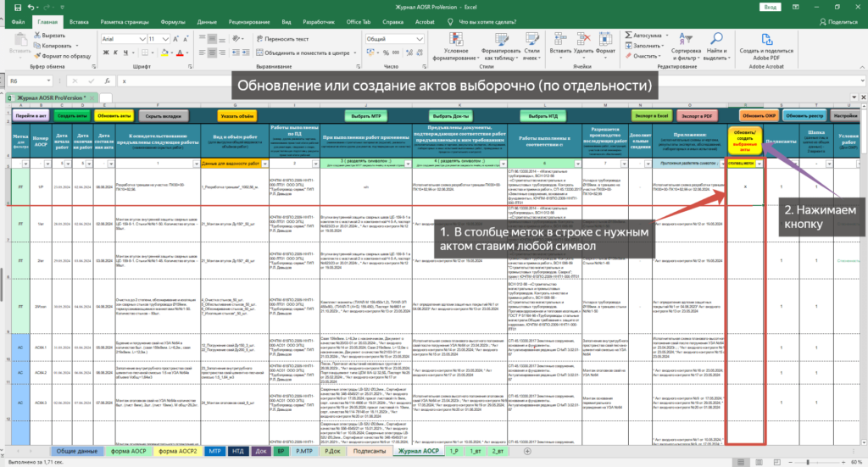The image size is (868, 467).
Task: Click Create and Share Adobe PDF icon
Action: 766,39
